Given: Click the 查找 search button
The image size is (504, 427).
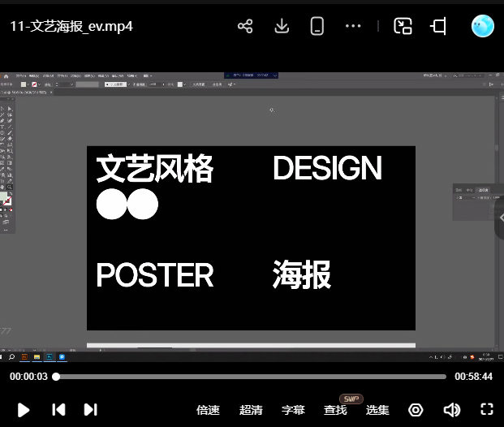Looking at the screenshot, I should point(335,410).
